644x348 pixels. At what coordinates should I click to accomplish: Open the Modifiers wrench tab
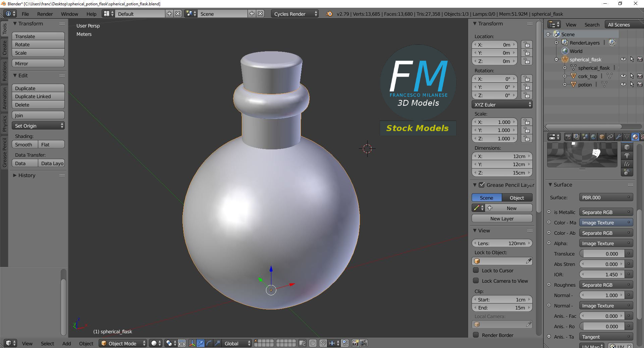pos(619,137)
